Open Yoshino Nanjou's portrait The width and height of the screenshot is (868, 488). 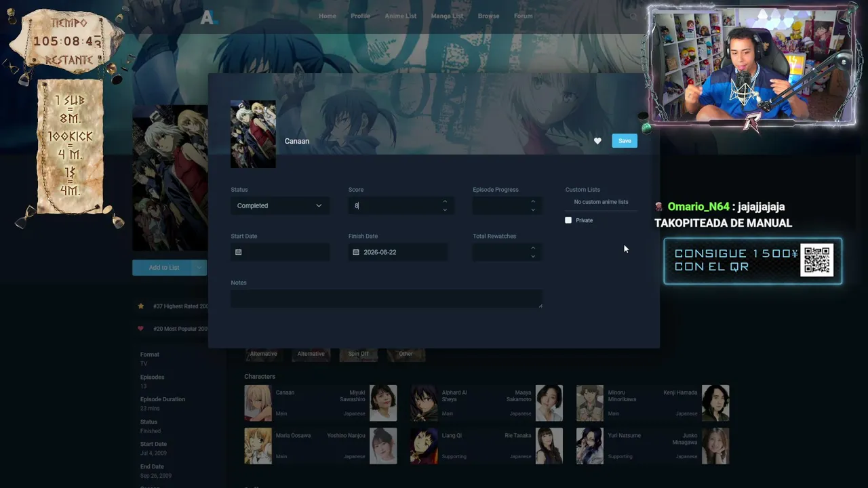(x=383, y=446)
